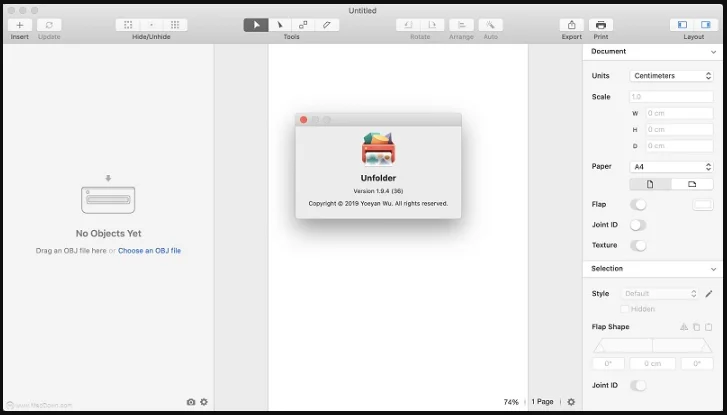Click the Scale input field
Screen dimensions: 727x415
671,96
